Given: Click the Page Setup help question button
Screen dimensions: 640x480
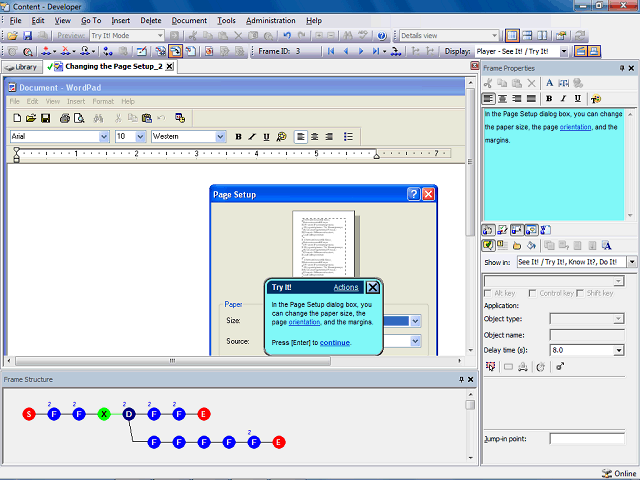Looking at the screenshot, I should coord(413,194).
